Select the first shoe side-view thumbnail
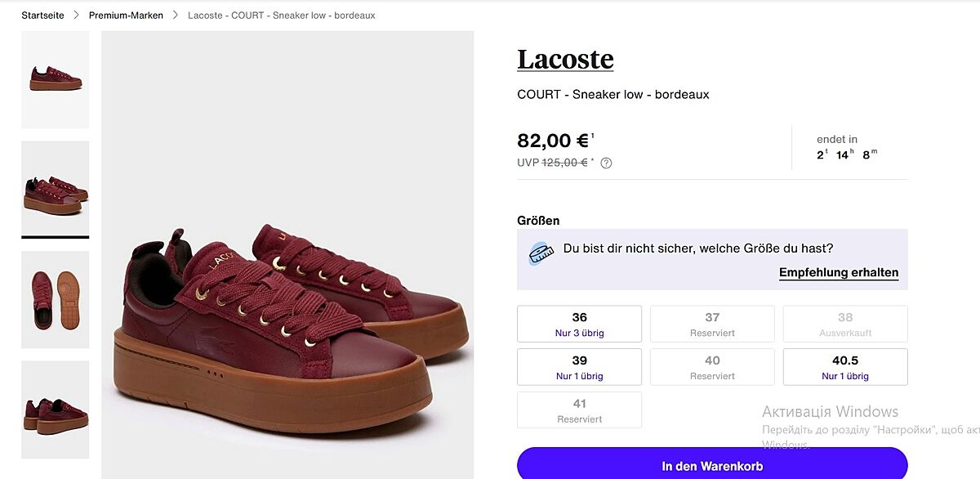The image size is (980, 479). tap(56, 79)
